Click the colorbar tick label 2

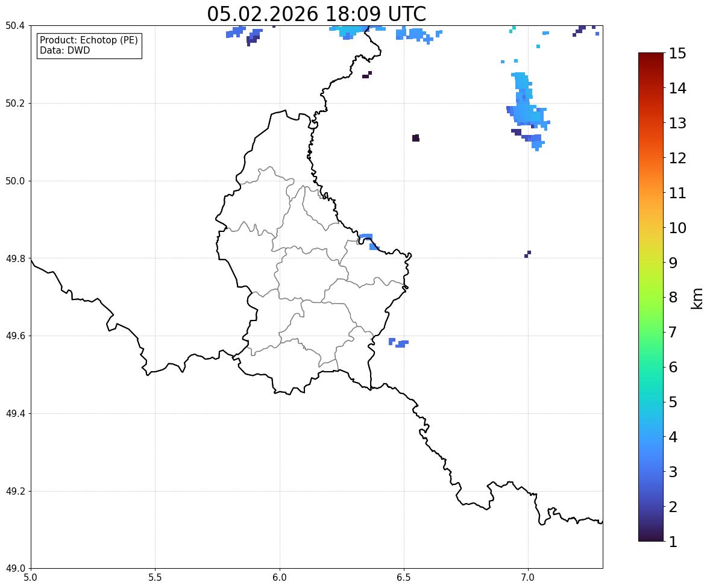pyautogui.click(x=673, y=507)
